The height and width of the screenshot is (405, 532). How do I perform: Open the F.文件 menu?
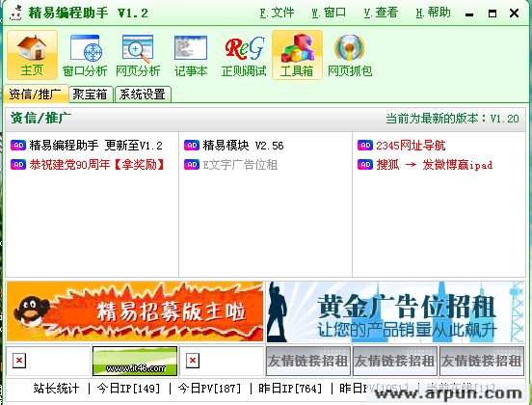pyautogui.click(x=277, y=13)
